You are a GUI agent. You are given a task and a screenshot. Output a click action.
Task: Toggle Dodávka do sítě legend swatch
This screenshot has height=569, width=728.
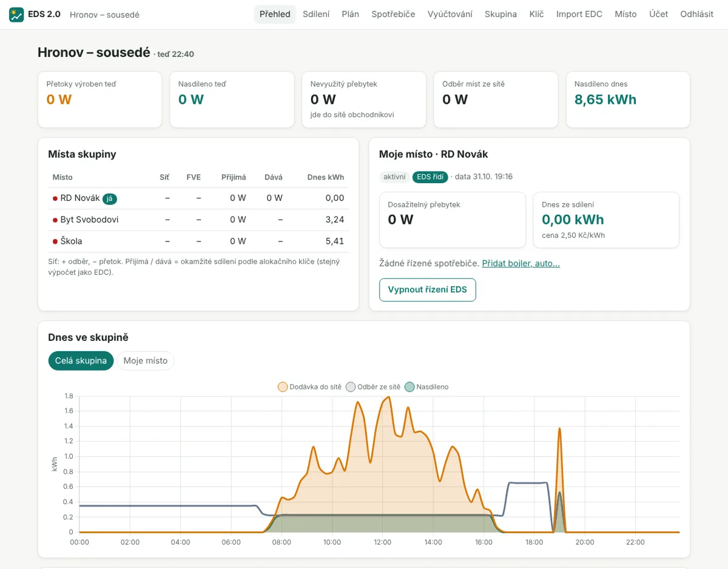point(283,387)
